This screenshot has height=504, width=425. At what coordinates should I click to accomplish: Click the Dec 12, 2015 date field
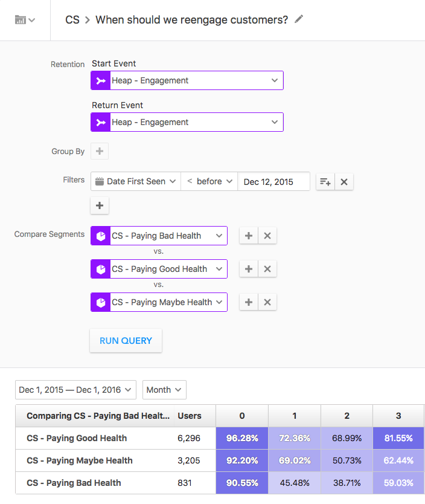(x=274, y=182)
